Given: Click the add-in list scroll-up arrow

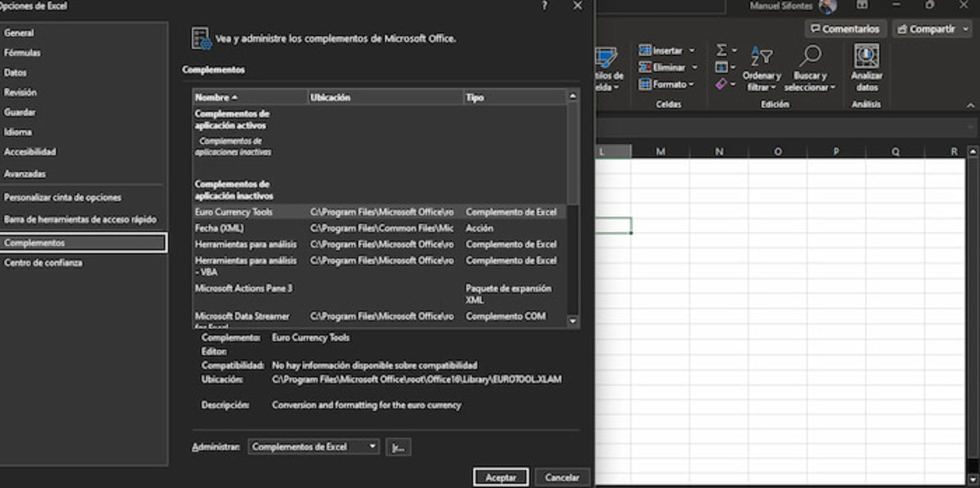Looking at the screenshot, I should 573,96.
